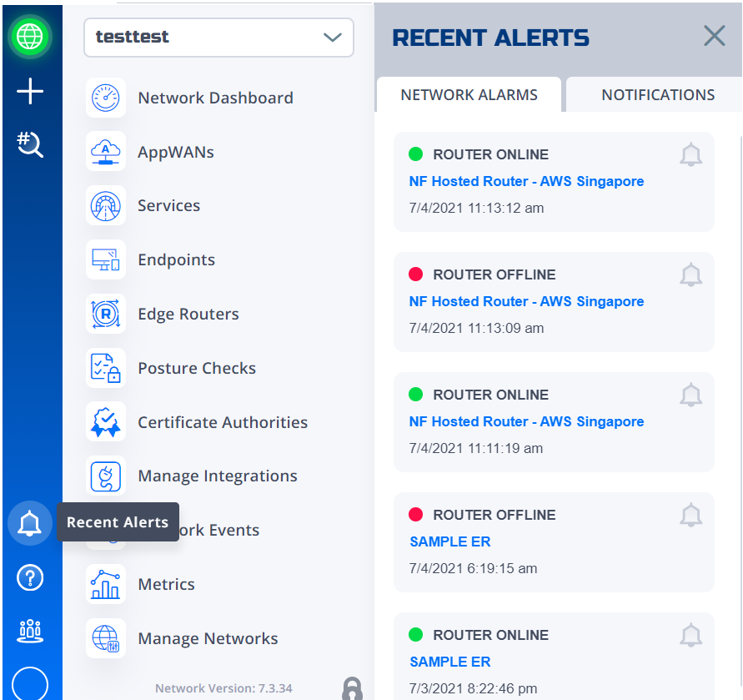Image resolution: width=743 pixels, height=700 pixels.
Task: Toggle bell on Router Online 11:13:12 alert
Action: (x=690, y=154)
